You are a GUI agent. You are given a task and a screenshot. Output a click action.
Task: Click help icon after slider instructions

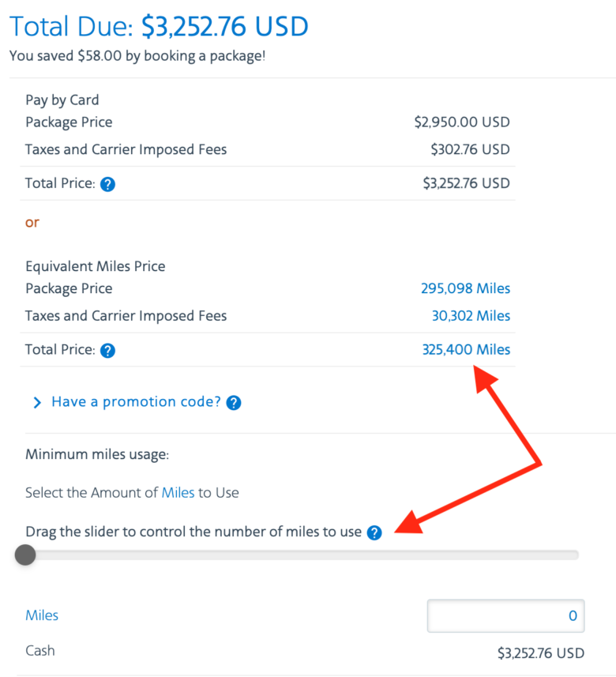[374, 532]
